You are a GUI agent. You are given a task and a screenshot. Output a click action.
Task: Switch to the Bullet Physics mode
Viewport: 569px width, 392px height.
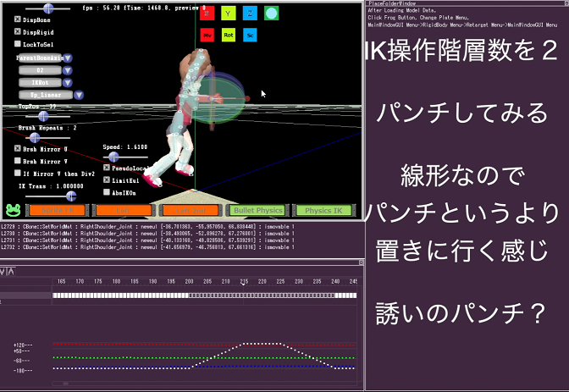click(x=258, y=210)
